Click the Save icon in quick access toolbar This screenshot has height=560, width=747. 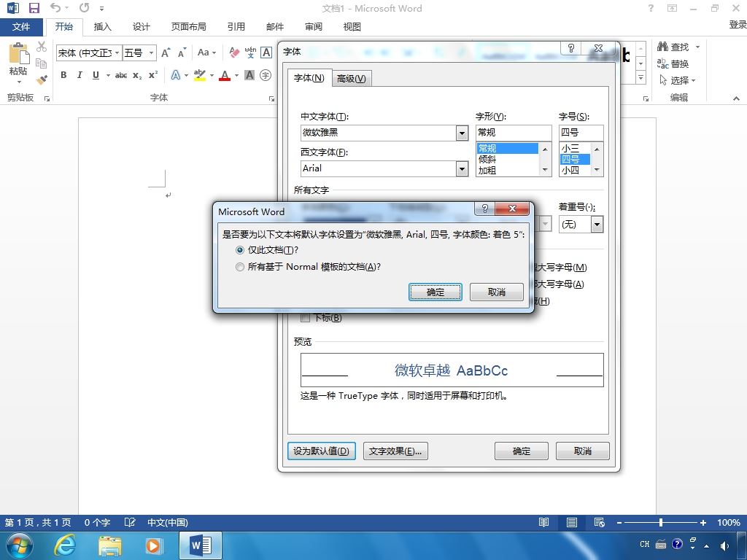(34, 8)
